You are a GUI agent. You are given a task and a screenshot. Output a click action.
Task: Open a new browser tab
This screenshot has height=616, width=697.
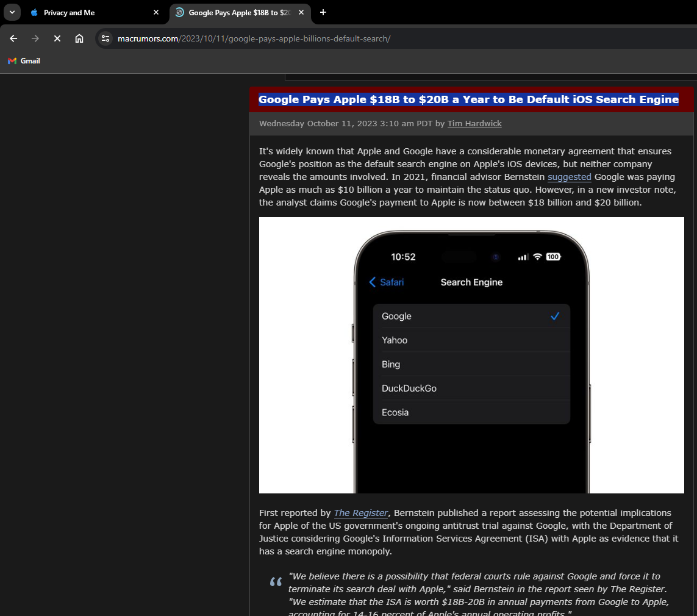coord(323,12)
